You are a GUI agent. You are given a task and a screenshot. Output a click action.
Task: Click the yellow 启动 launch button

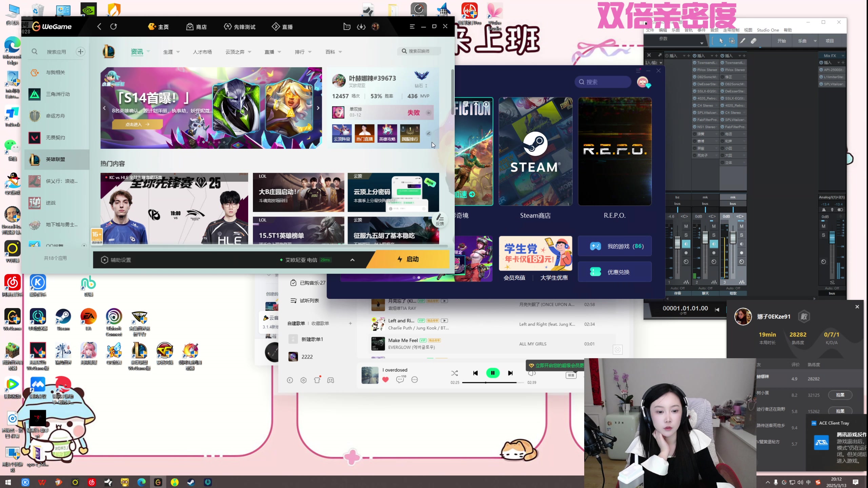408,259
